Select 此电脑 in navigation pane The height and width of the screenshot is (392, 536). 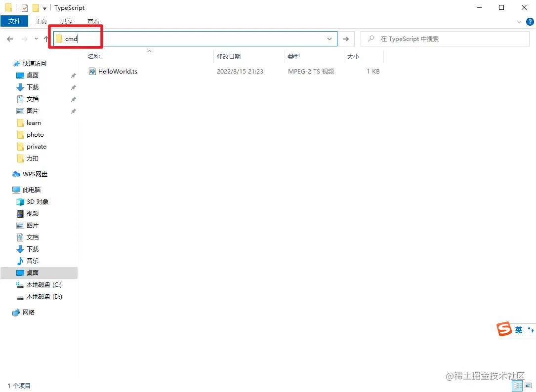click(32, 190)
